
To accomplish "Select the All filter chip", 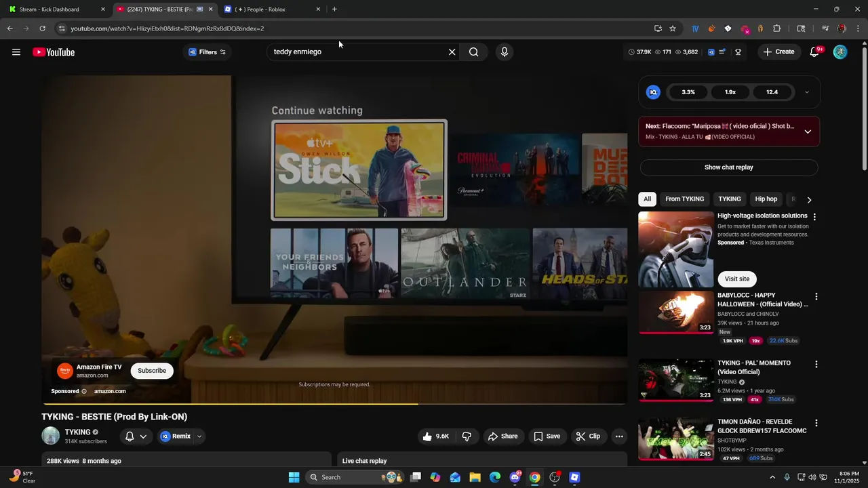I will (x=648, y=199).
